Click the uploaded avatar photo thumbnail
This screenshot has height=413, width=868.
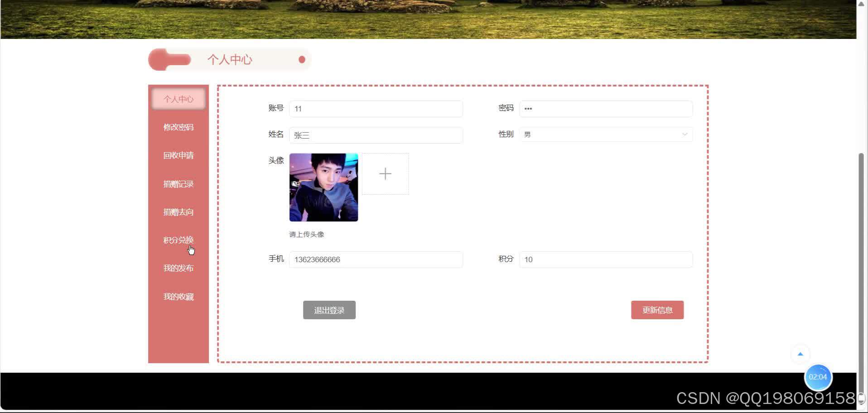[x=323, y=187]
